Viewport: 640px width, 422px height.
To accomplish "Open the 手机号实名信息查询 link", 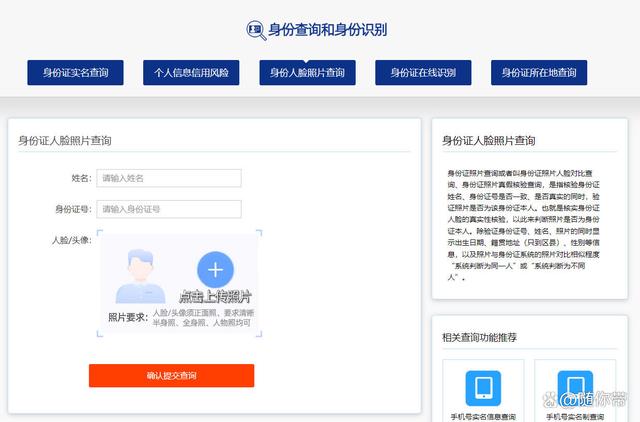I will click(x=483, y=416).
